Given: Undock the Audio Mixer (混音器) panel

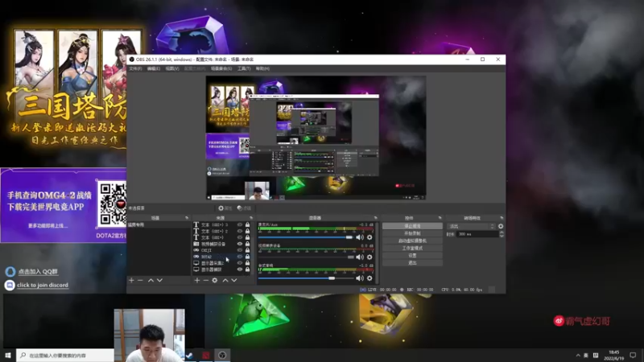Looking at the screenshot, I should pyautogui.click(x=375, y=218).
